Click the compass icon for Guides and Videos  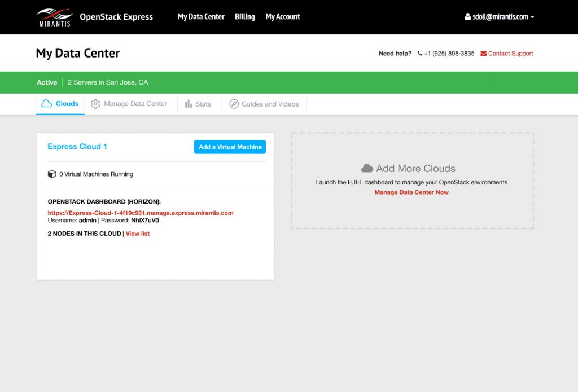pos(234,104)
